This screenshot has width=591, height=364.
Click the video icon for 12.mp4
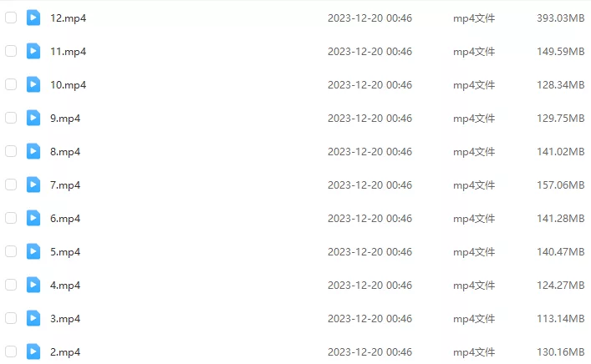(33, 18)
